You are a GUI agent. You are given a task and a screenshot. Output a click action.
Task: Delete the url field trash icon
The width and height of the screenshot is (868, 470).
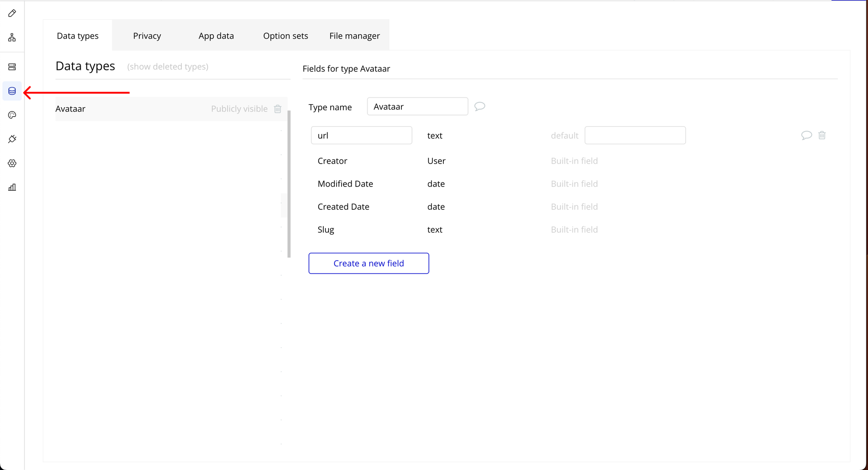pos(822,135)
